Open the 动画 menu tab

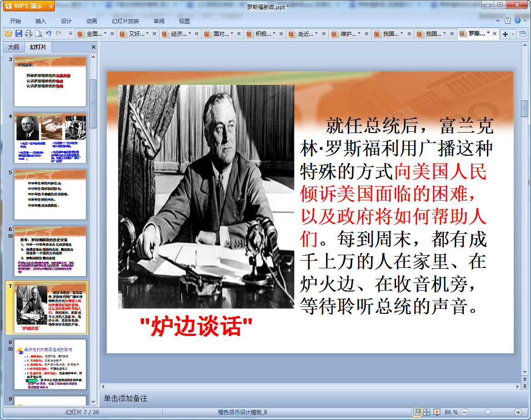click(91, 21)
